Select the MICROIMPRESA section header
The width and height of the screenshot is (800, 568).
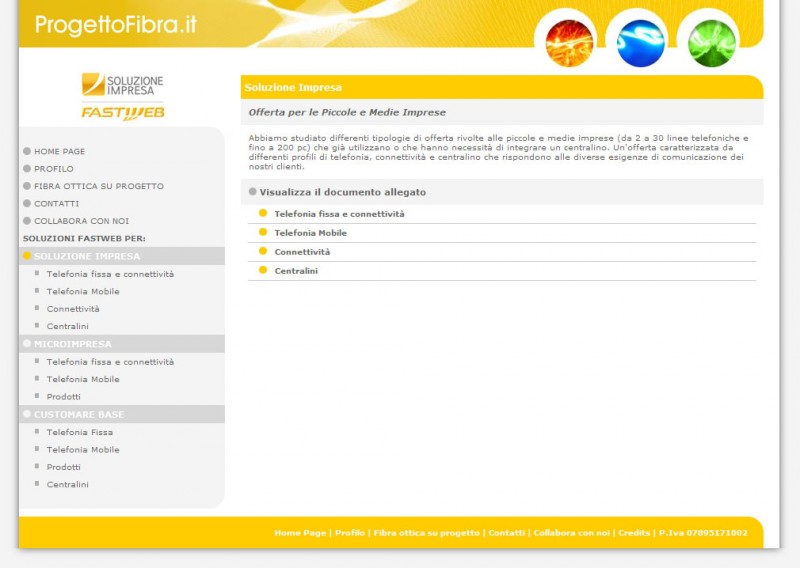(122, 344)
